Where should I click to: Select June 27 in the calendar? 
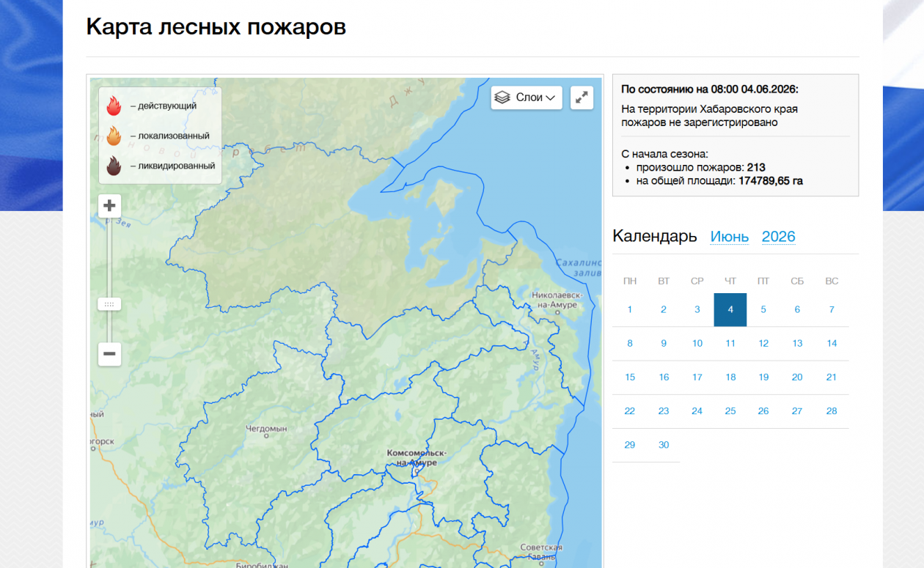(797, 411)
